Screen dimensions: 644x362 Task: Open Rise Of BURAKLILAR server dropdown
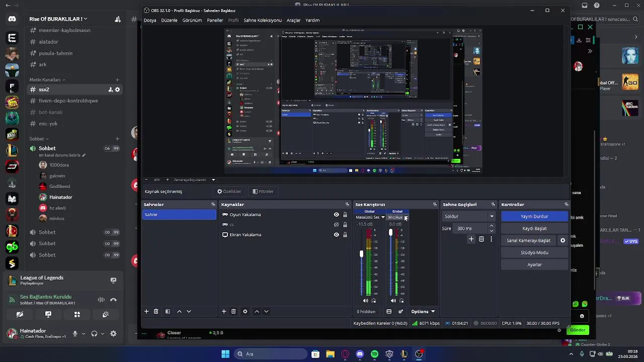pyautogui.click(x=58, y=19)
